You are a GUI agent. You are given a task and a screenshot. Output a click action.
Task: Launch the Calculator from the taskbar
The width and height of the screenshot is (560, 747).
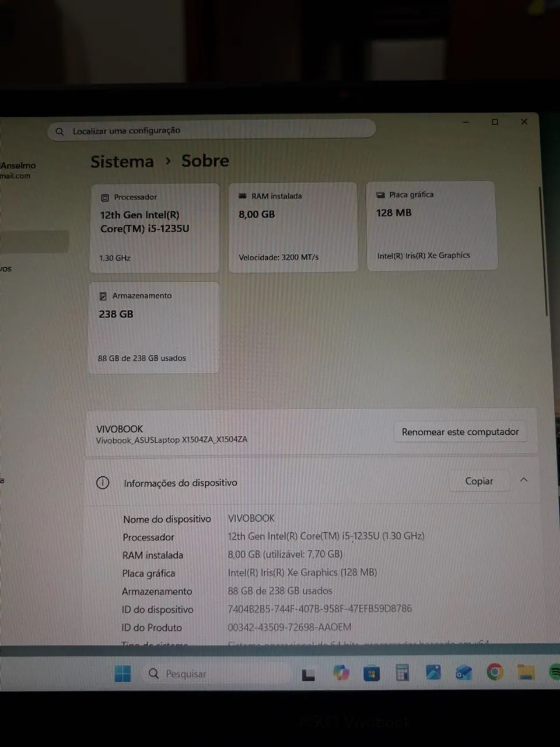point(402,673)
